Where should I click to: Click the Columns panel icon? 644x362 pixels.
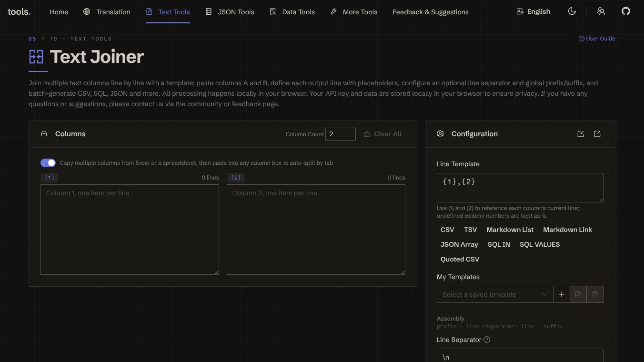[44, 134]
